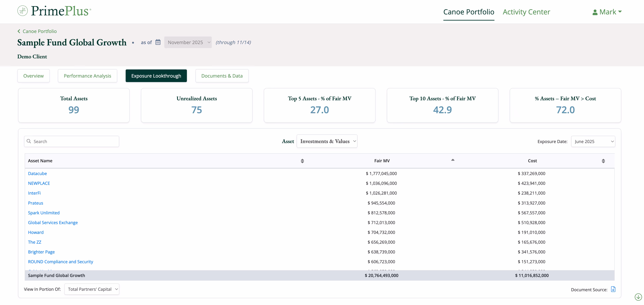Click the back chevron beside Canoe Portfolio
The width and height of the screenshot is (644, 305).
pos(19,31)
